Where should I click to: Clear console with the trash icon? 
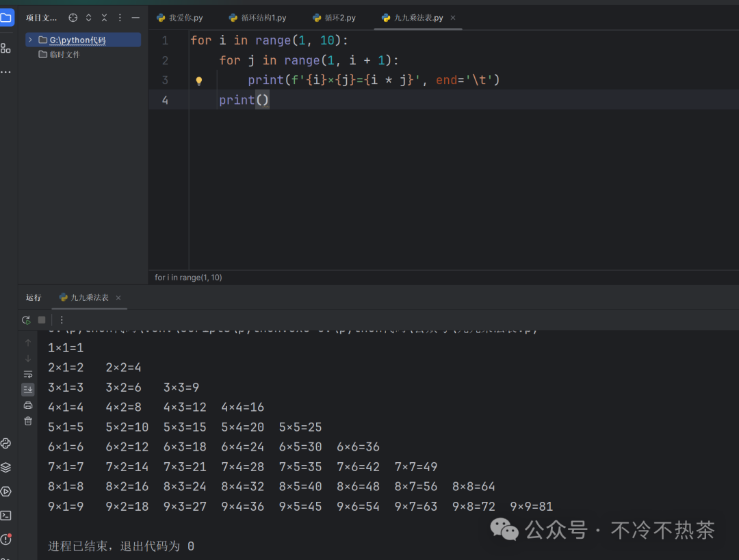[x=28, y=421]
